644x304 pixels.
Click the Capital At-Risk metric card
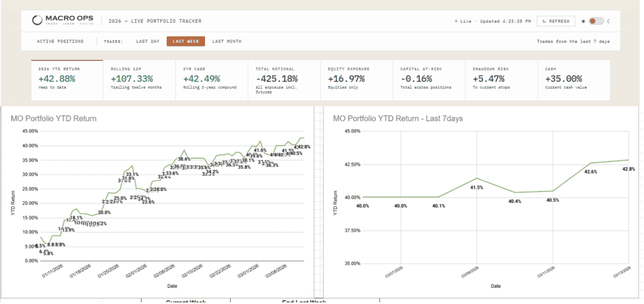tap(429, 80)
